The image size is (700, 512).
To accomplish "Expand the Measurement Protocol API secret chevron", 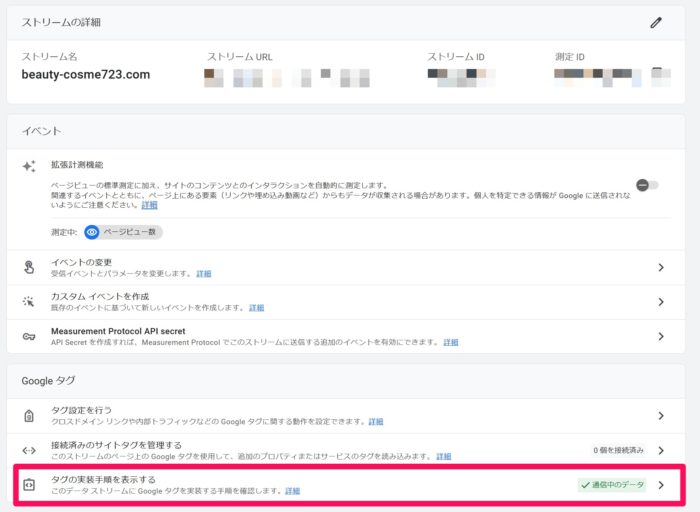I will point(661,336).
